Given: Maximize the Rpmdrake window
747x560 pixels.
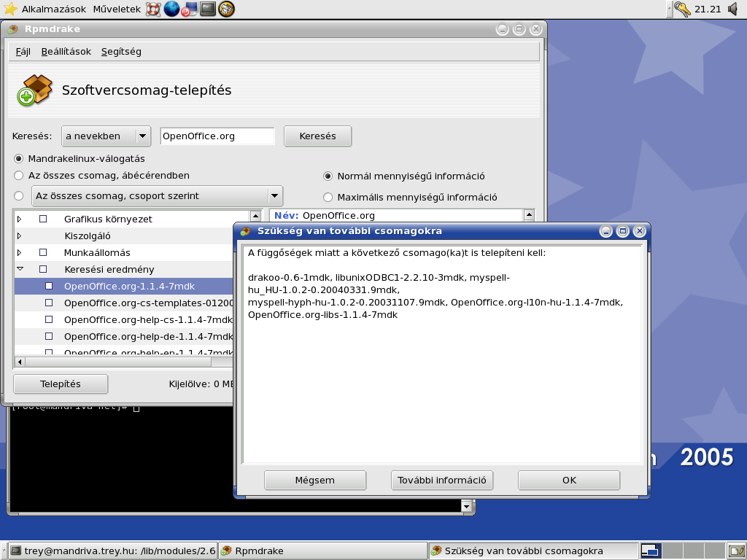Looking at the screenshot, I should coord(519,29).
